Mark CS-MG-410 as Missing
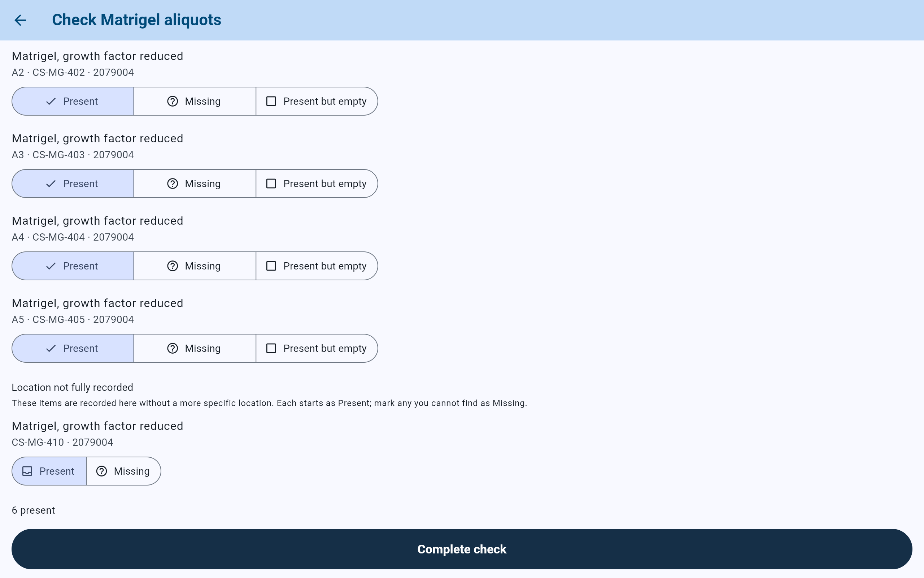Image resolution: width=924 pixels, height=578 pixels. (124, 471)
